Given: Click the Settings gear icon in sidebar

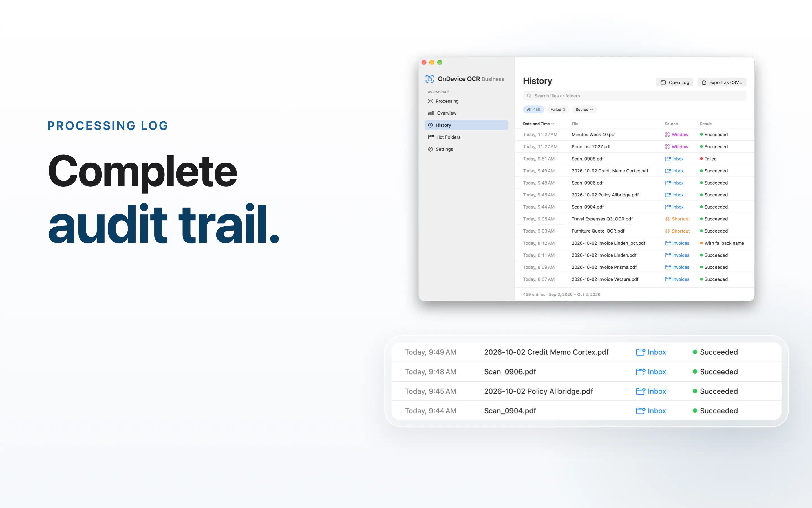Looking at the screenshot, I should [430, 149].
